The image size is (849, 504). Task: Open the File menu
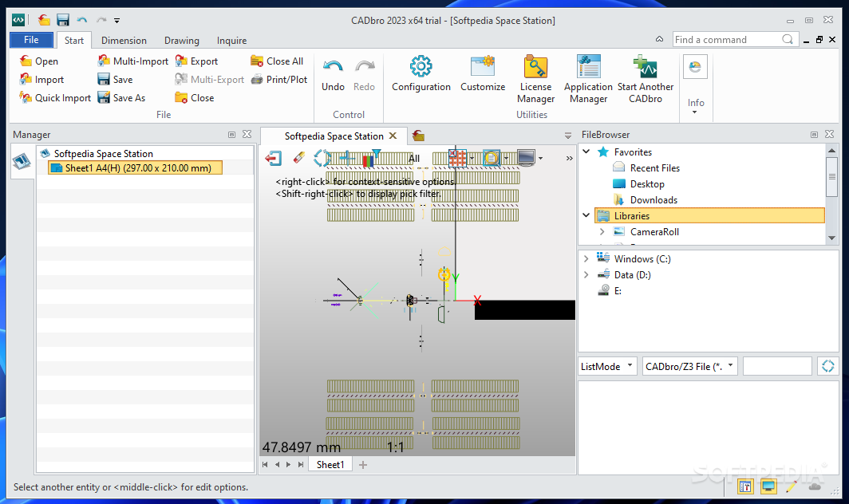[31, 40]
